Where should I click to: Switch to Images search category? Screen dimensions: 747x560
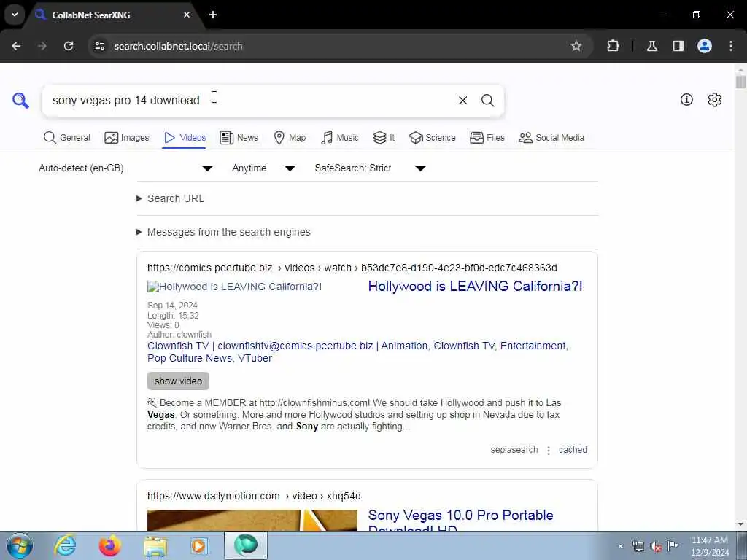(x=127, y=138)
